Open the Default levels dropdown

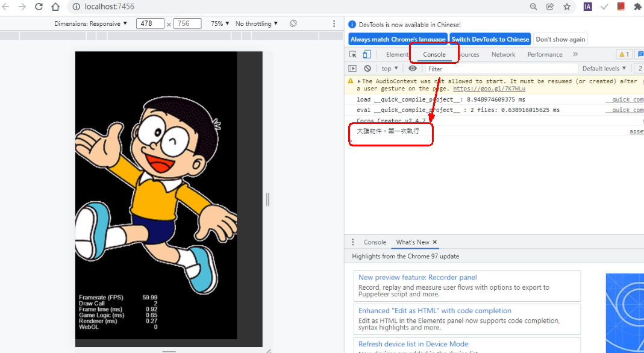[x=604, y=69]
